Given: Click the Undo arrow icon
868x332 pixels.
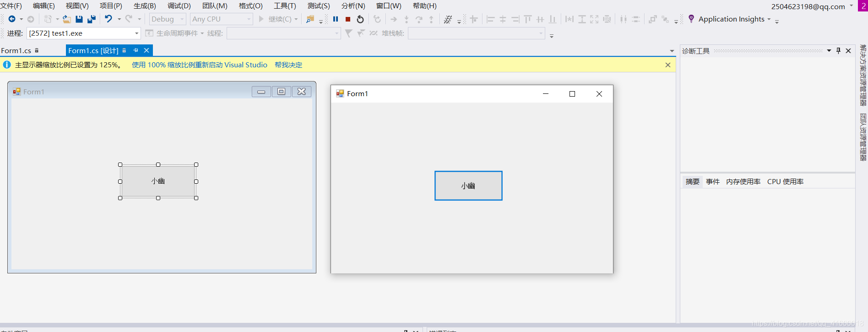Looking at the screenshot, I should (x=108, y=19).
